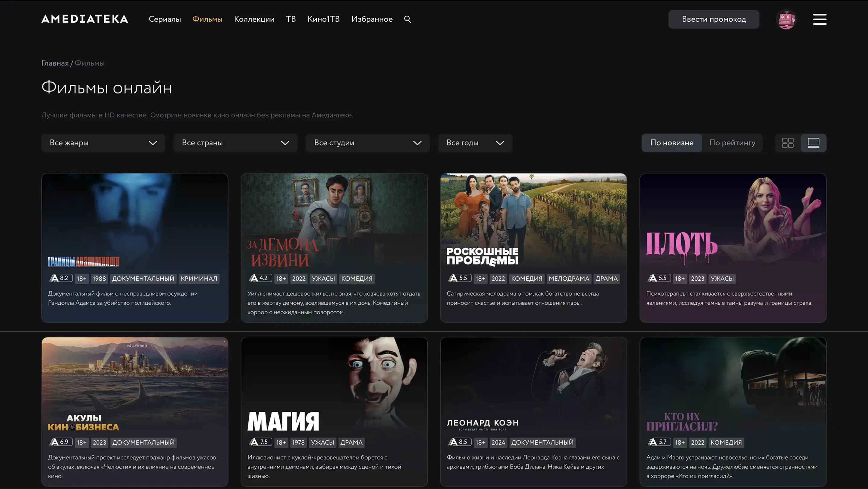Screen dimensions: 868x489
Task: Click the 8.5 rating badge on Леонард Коэн
Action: point(459,442)
